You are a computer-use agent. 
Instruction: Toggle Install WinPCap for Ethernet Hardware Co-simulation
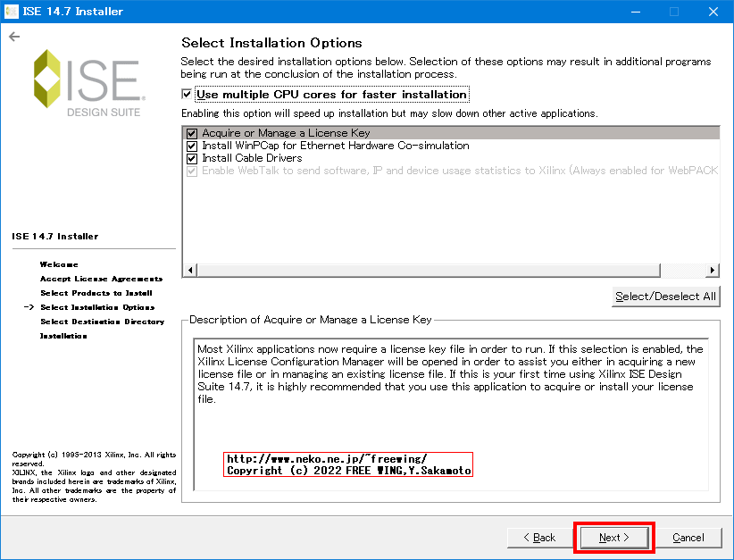[x=192, y=146]
